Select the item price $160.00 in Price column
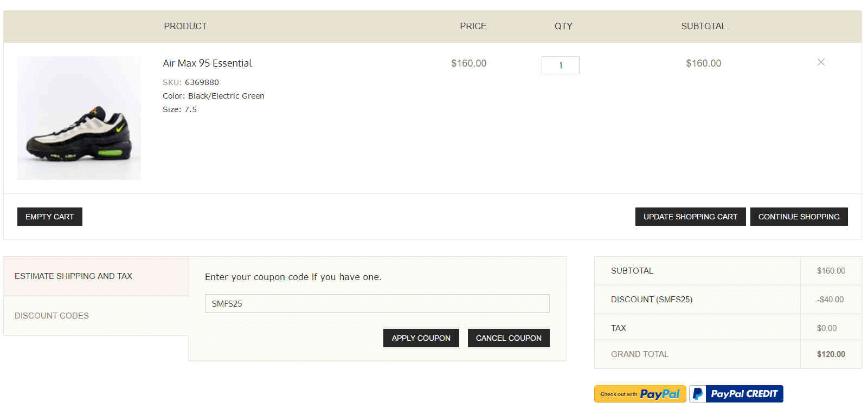The image size is (868, 409). point(468,63)
